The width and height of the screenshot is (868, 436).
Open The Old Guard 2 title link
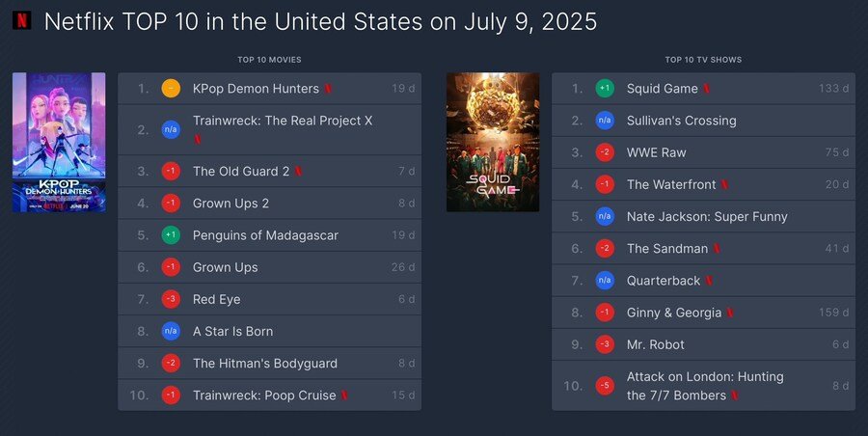[x=241, y=172]
